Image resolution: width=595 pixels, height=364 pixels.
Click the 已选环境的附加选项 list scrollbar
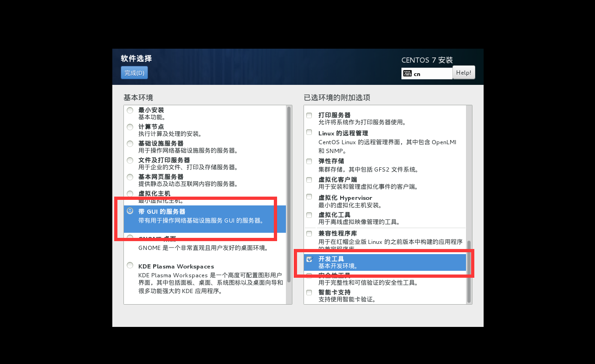pyautogui.click(x=469, y=271)
